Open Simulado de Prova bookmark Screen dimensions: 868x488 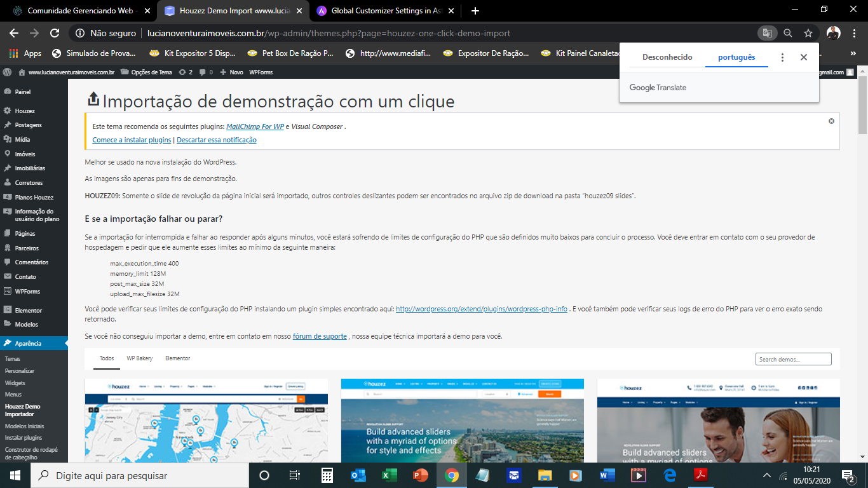(94, 53)
